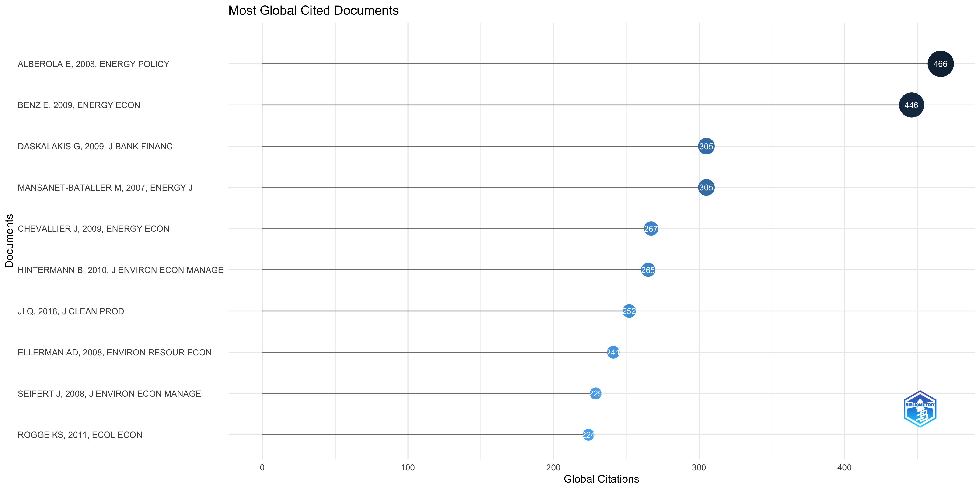
Task: Select the 241 citations marker
Action: click(613, 352)
